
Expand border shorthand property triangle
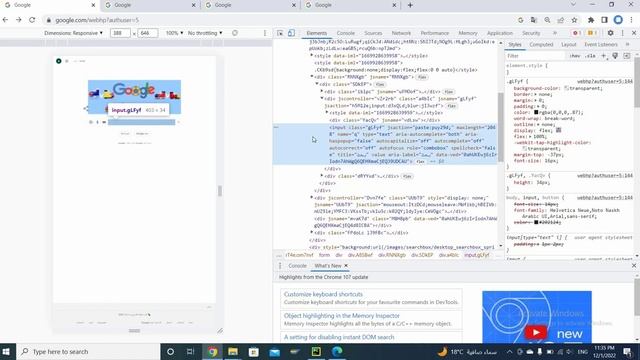[x=535, y=94]
